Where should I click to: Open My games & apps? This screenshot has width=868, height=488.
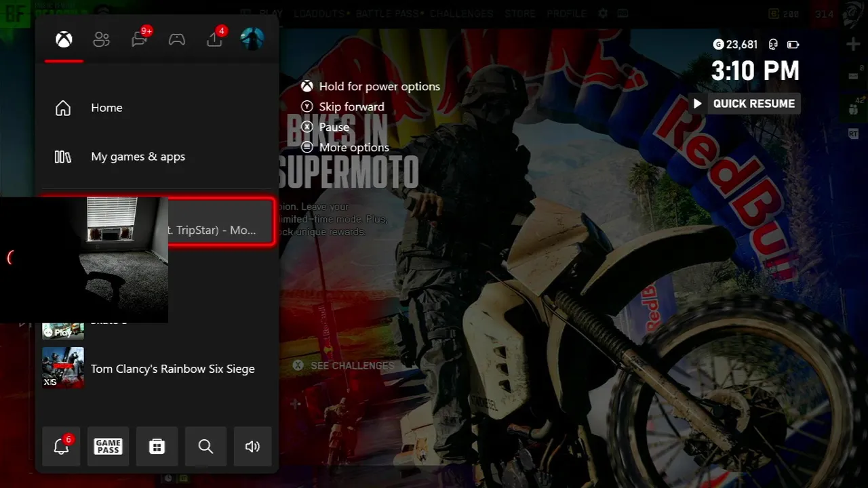157,157
